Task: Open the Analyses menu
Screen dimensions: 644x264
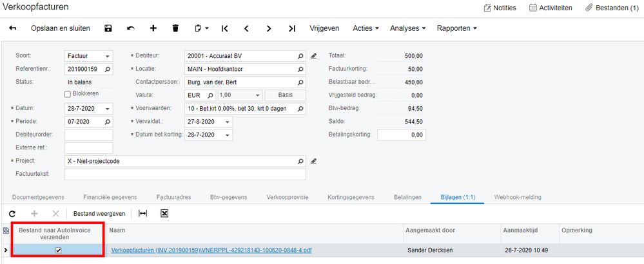Action: tap(407, 28)
